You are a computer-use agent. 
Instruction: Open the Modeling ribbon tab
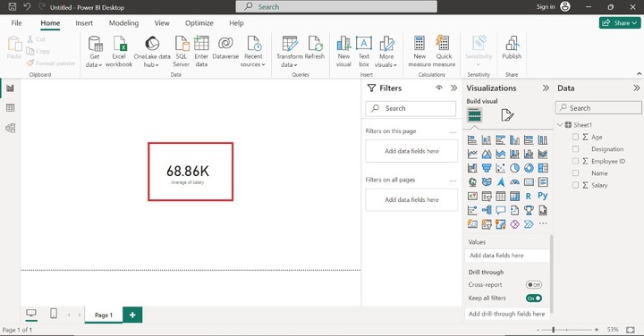point(123,23)
